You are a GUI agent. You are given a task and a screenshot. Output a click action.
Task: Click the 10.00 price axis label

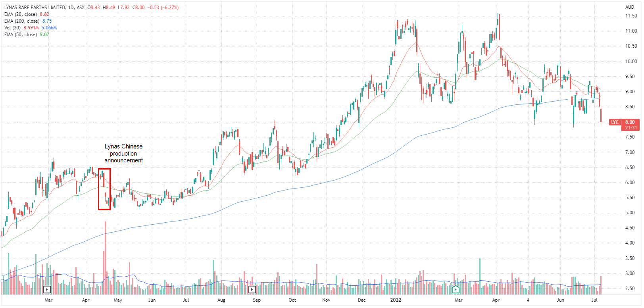pos(631,62)
